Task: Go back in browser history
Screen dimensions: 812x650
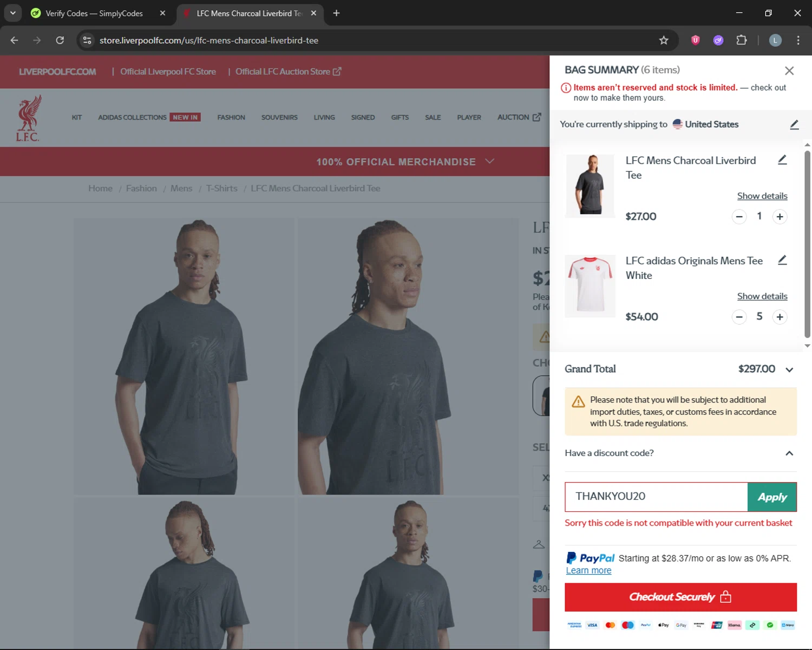Action: (x=14, y=40)
